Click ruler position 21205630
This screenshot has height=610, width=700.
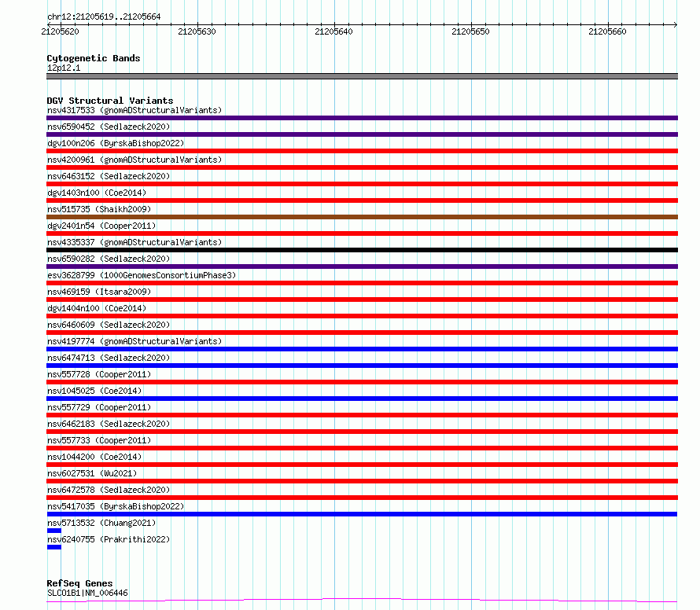pos(197,31)
